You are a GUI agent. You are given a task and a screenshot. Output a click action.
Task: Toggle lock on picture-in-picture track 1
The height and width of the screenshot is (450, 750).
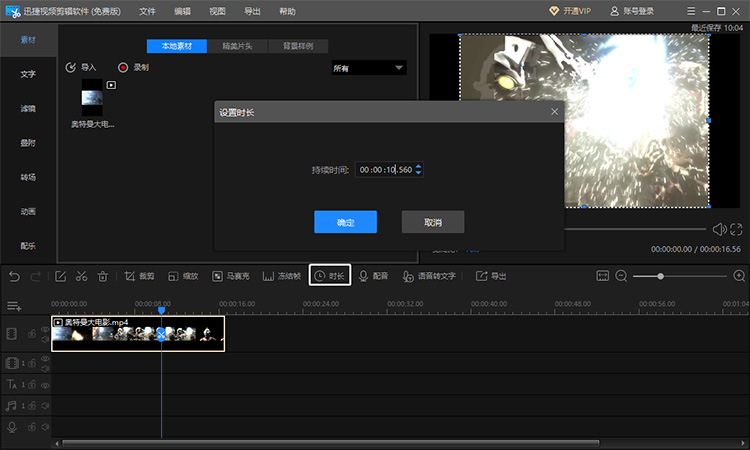point(32,363)
